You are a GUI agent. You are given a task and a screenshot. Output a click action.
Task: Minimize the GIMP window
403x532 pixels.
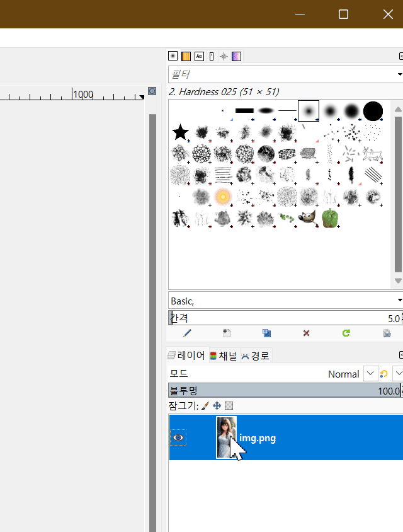coord(300,14)
